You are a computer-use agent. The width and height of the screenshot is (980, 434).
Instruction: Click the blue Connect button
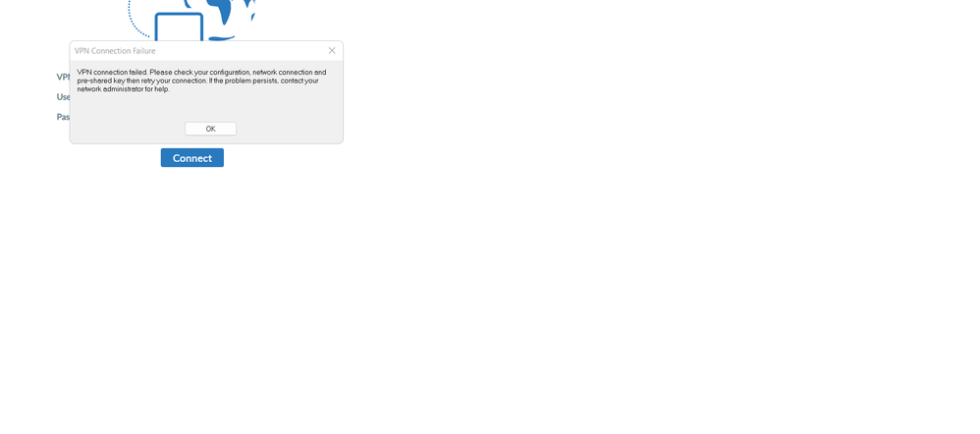point(191,157)
